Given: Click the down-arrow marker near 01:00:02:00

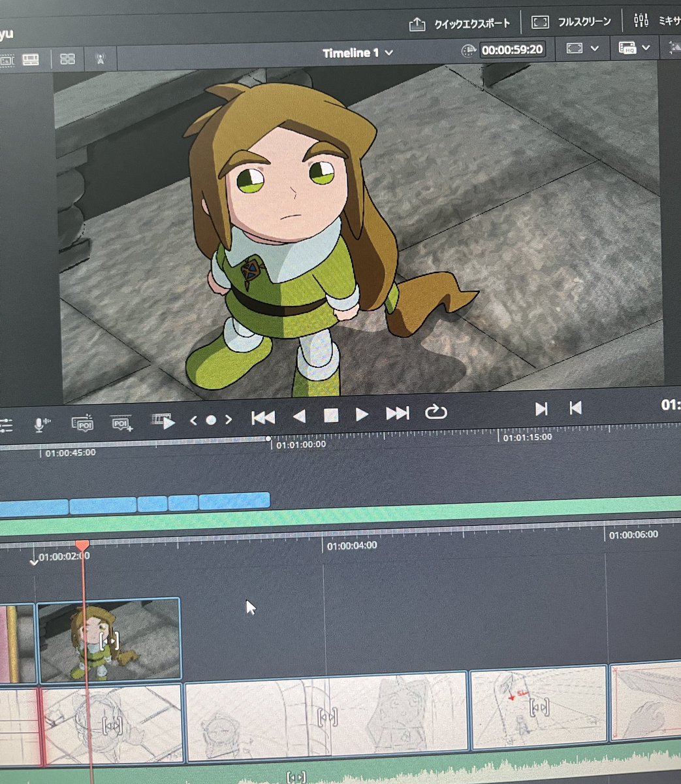Looking at the screenshot, I should pos(35,561).
